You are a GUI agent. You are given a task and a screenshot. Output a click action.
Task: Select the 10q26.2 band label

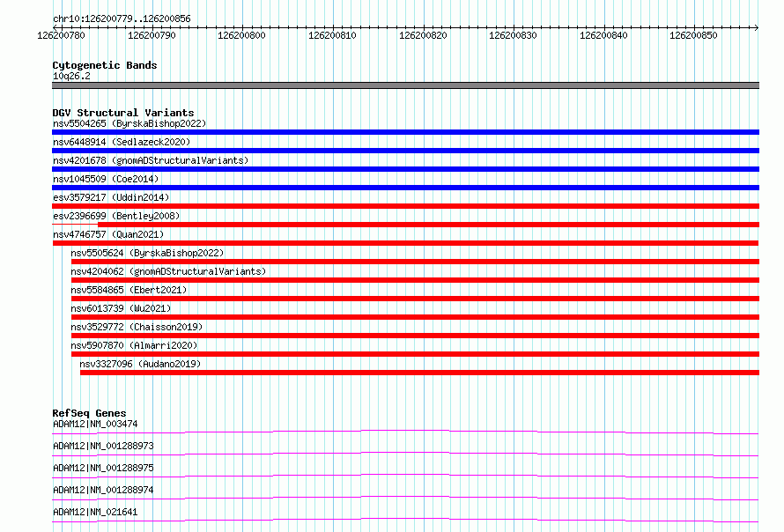click(x=71, y=76)
